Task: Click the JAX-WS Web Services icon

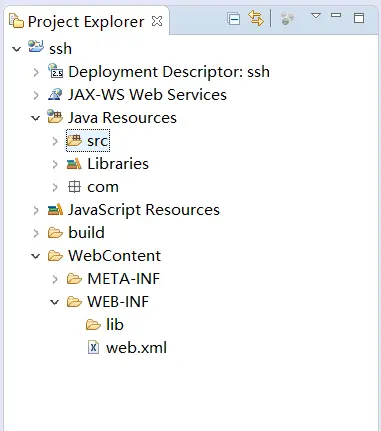Action: click(x=55, y=94)
